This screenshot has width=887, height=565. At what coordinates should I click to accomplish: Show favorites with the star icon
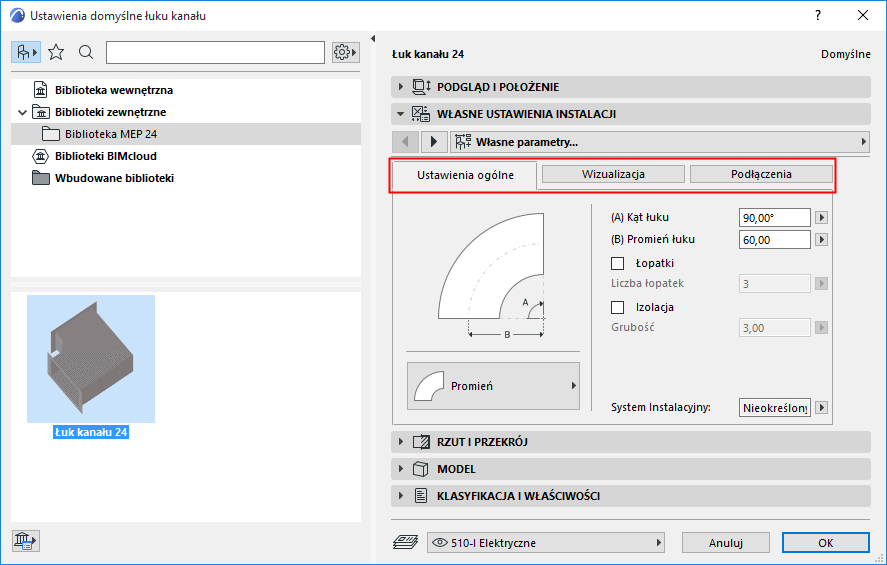56,53
